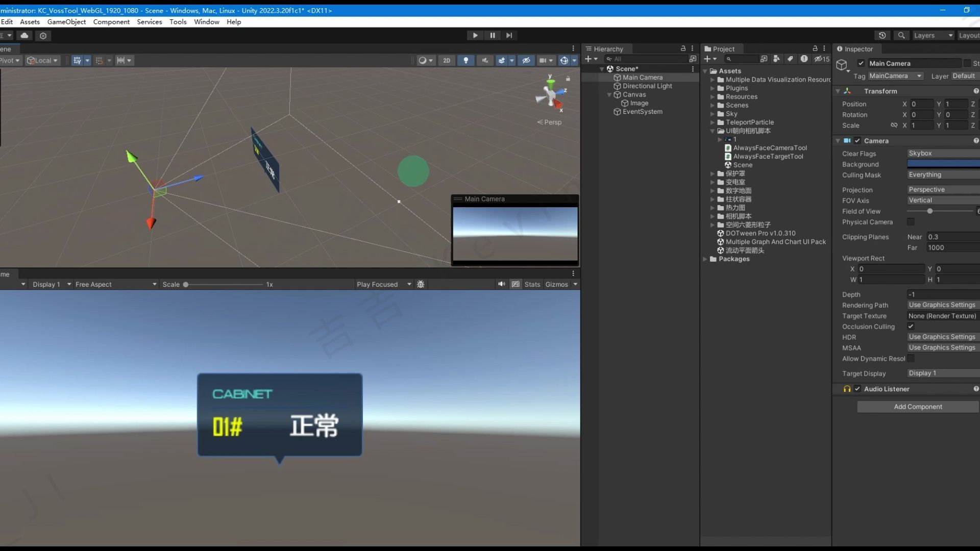Screen dimensions: 980x551
Task: Toggle scene visibility (crossed-eye) in Scene toolbar
Action: coord(526,60)
